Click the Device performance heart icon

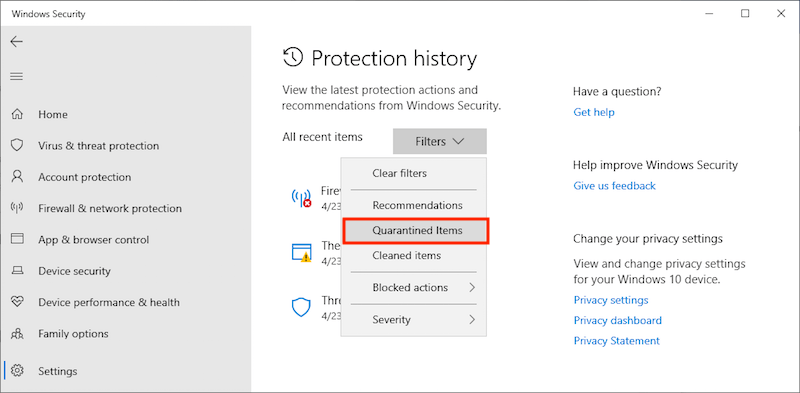[x=17, y=302]
